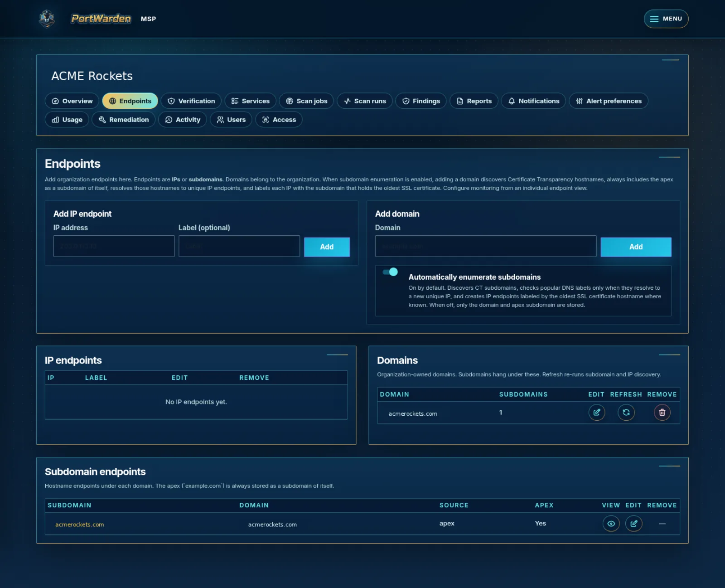Viewport: 725px width, 588px height.
Task: Remove the acmerockets.com domain
Action: [x=662, y=413]
